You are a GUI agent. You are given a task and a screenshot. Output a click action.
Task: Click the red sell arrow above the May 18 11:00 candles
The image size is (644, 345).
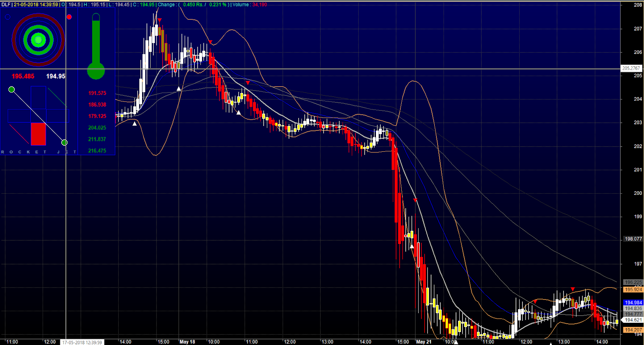tap(248, 83)
